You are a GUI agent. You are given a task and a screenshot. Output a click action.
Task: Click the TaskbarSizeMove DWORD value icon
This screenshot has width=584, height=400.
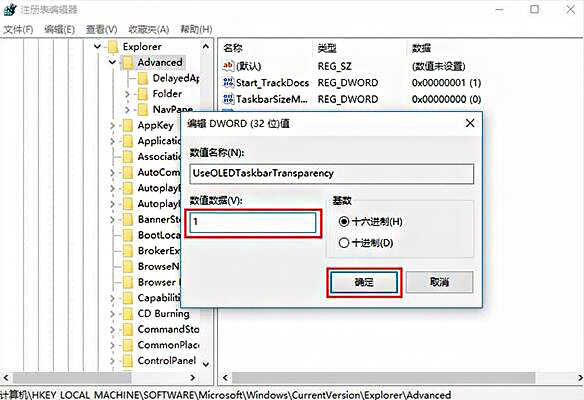228,99
